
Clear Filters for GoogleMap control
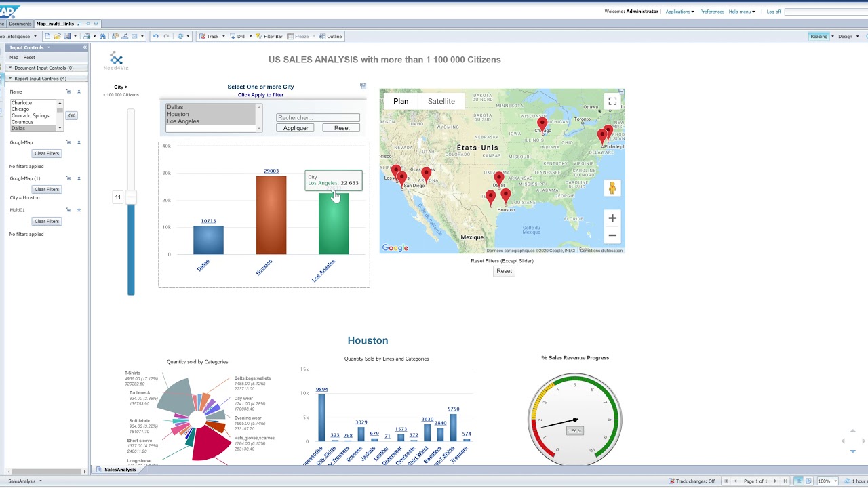[x=47, y=153]
